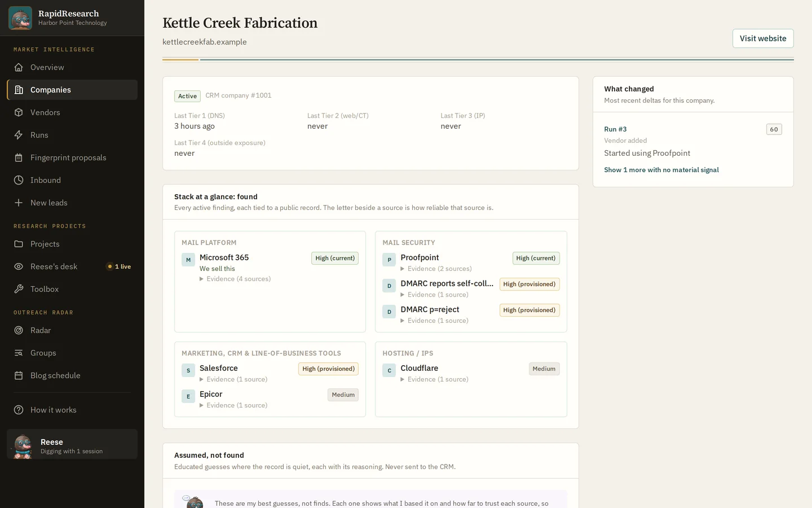Expand Epicor evidence (1 source)
Screen dimensions: 812x508
click(x=233, y=405)
